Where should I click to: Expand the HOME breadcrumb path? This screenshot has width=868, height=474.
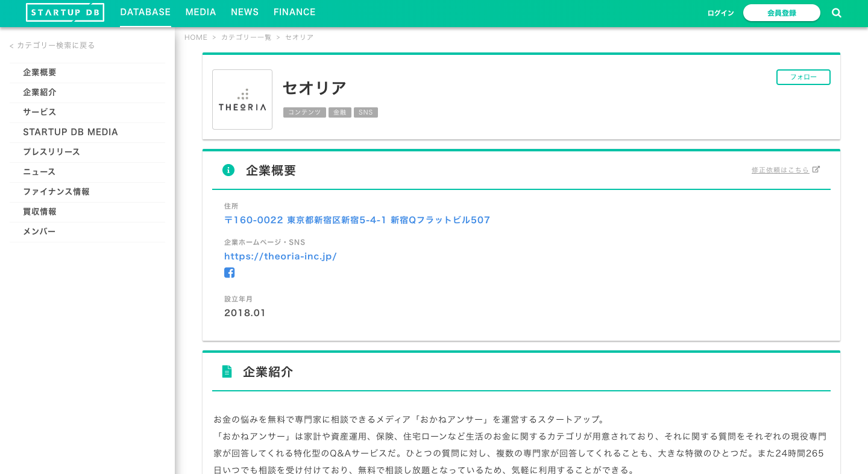click(196, 37)
